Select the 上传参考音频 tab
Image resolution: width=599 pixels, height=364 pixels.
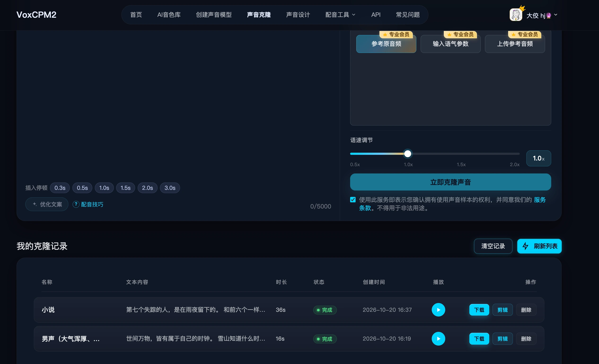(x=515, y=44)
